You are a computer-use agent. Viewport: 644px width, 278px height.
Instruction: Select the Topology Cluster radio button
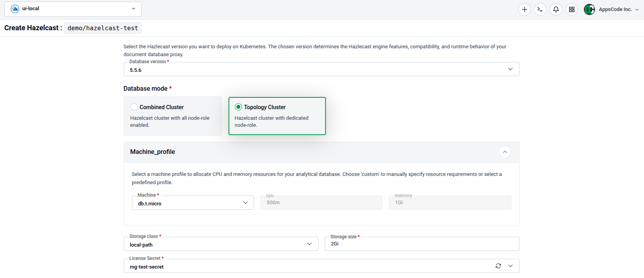tap(238, 107)
